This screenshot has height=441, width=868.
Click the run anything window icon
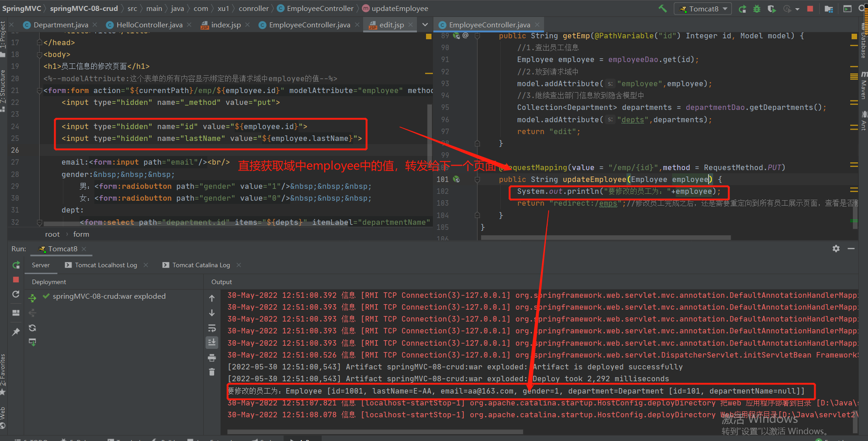(x=847, y=9)
